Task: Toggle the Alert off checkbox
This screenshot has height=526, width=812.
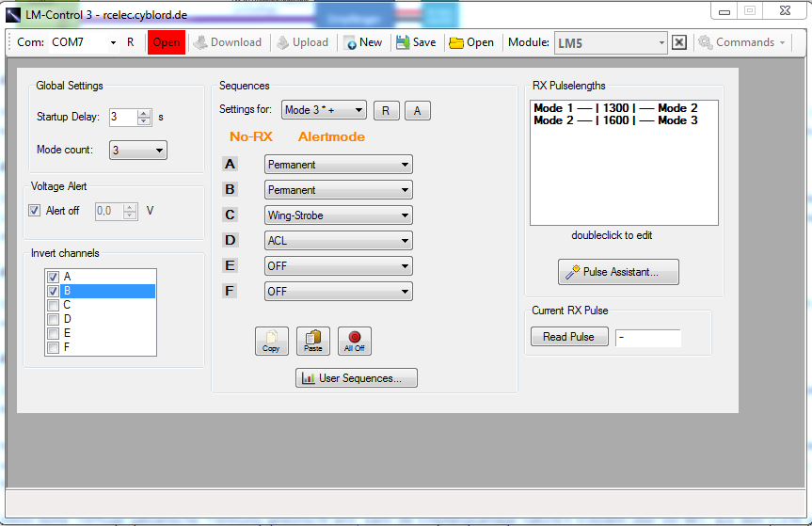Action: pyautogui.click(x=34, y=210)
